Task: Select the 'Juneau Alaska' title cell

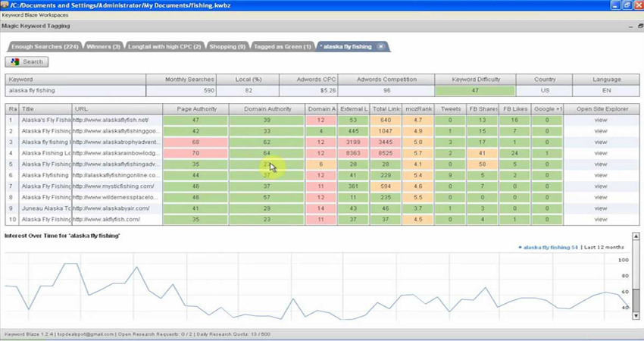Action: (x=45, y=208)
